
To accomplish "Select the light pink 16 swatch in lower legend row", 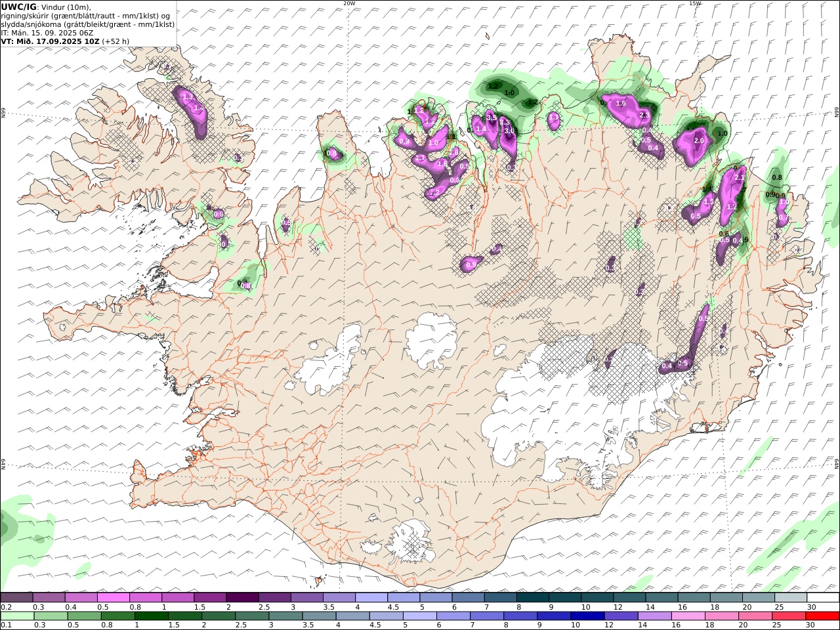I will (x=687, y=616).
